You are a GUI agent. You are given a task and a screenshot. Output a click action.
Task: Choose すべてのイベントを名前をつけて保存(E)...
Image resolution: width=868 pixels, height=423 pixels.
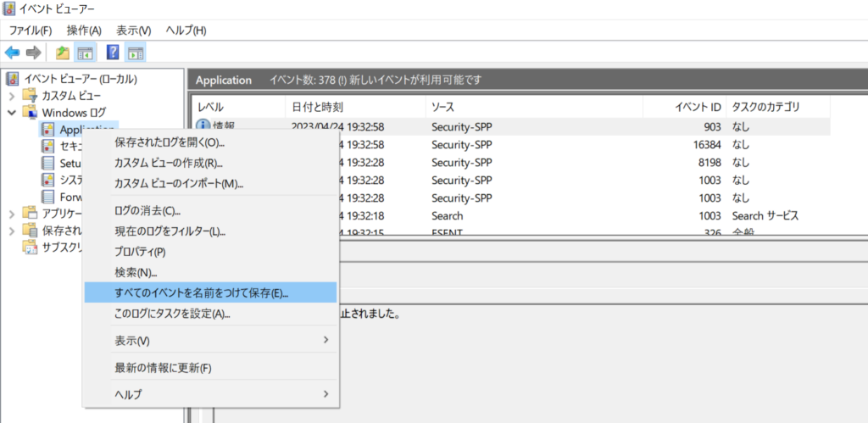210,293
